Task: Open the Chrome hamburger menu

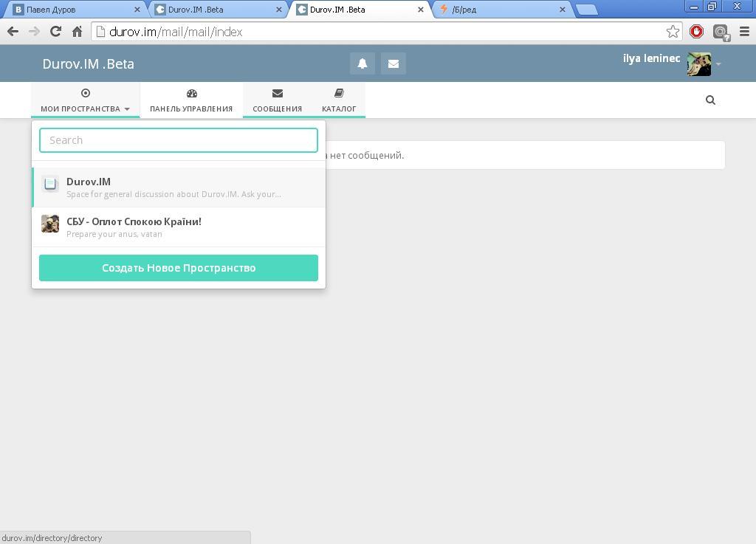Action: (x=744, y=32)
